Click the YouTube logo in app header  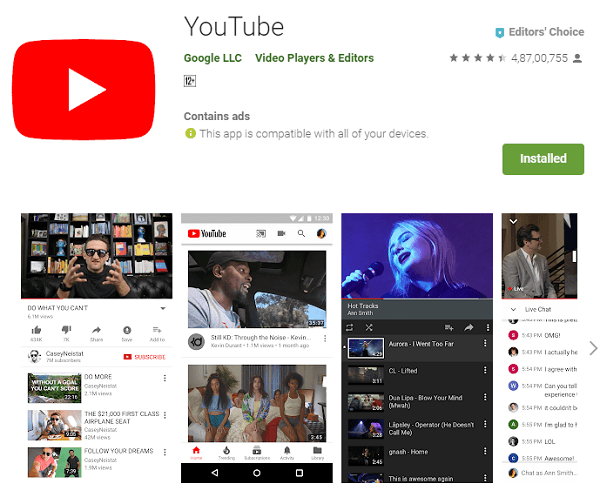click(x=207, y=233)
